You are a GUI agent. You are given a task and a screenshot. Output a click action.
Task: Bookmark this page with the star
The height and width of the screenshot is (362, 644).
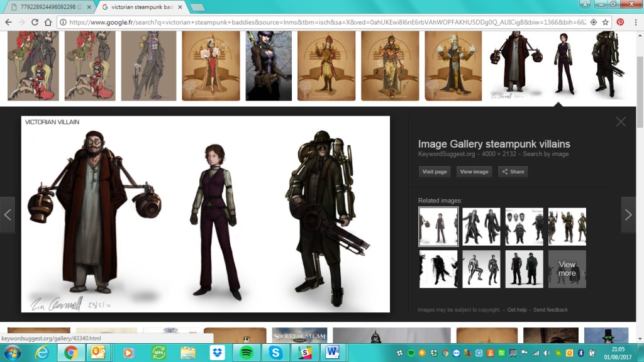click(606, 22)
